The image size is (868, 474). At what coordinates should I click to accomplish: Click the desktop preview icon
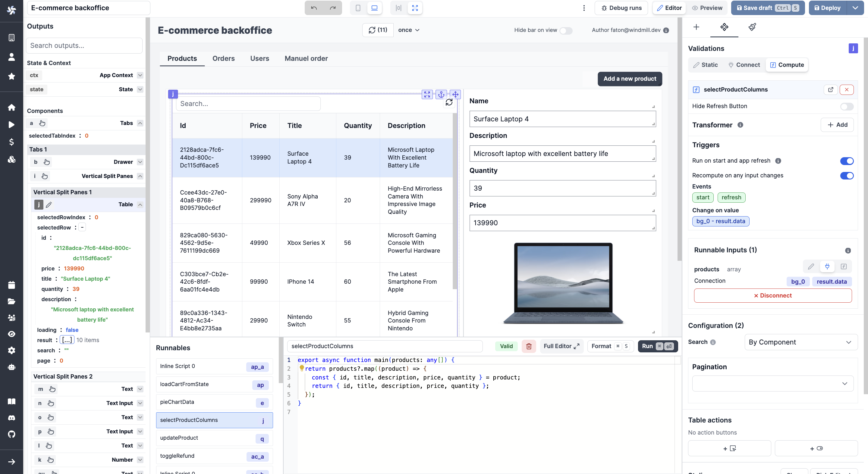pyautogui.click(x=374, y=8)
